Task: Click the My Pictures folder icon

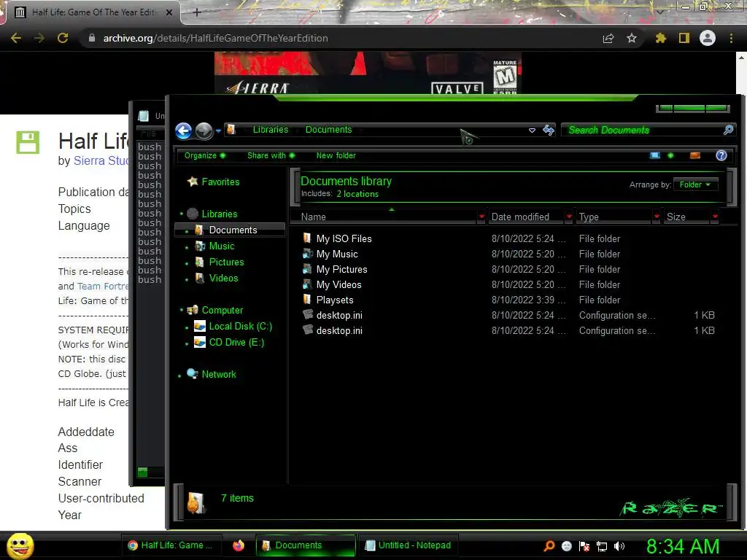Action: click(x=307, y=269)
